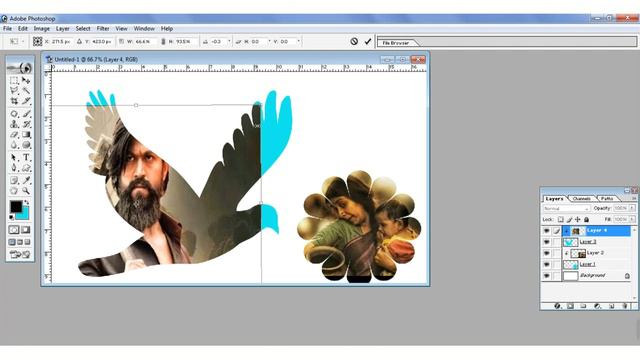Click the add layer style icon

click(557, 306)
